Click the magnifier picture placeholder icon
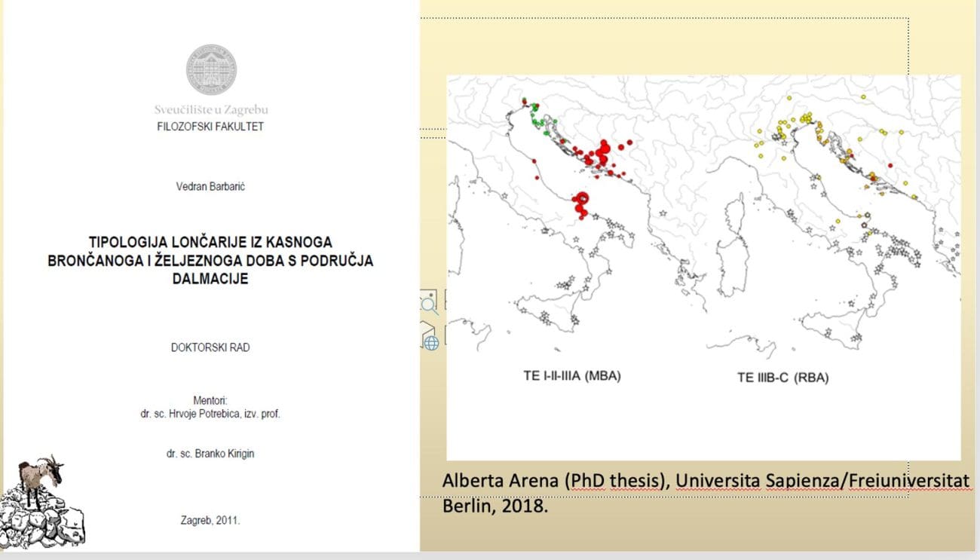The width and height of the screenshot is (980, 560). tap(428, 303)
